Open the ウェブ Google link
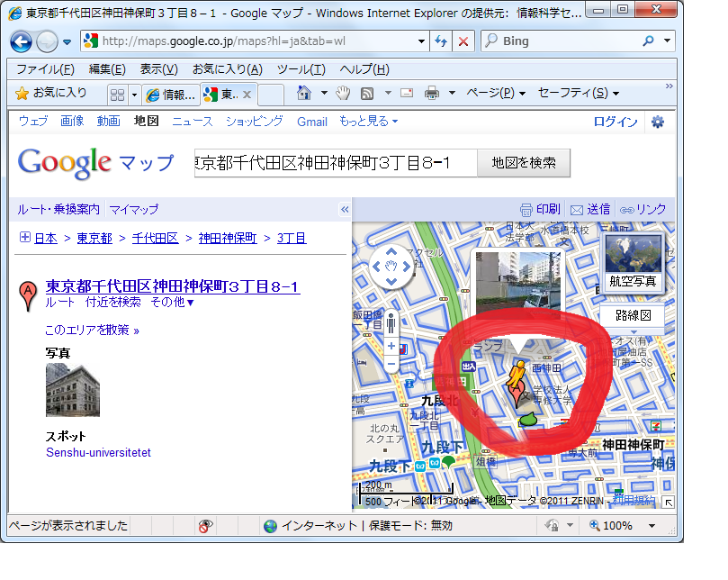The width and height of the screenshot is (728, 580). tap(33, 122)
